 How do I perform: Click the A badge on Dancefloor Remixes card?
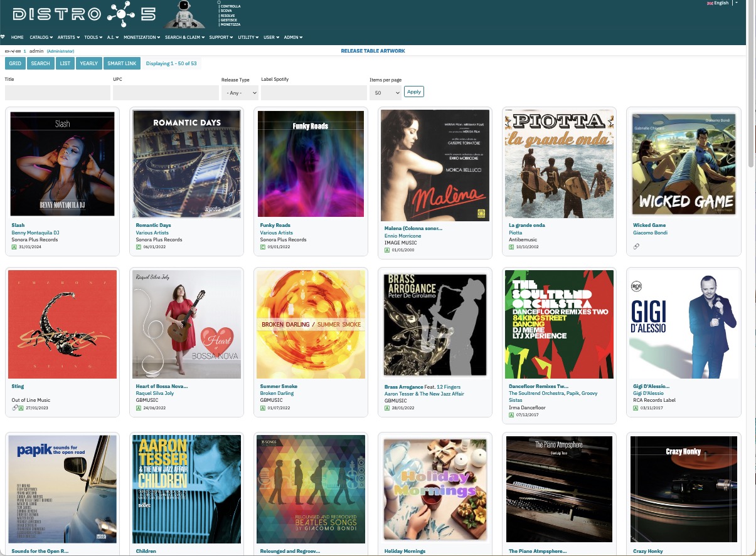(x=511, y=415)
